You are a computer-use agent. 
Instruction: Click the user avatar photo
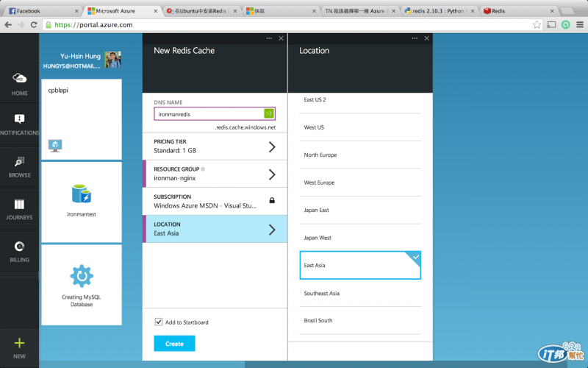coord(113,60)
